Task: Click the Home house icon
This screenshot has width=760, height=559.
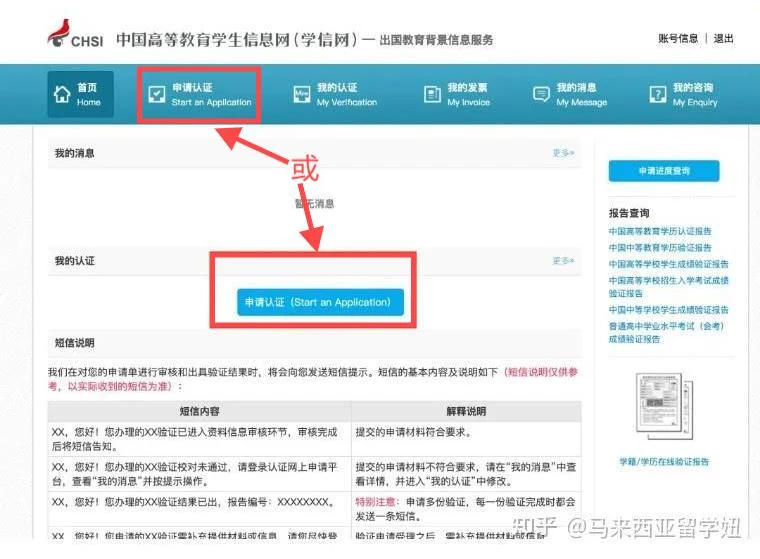Action: tap(62, 94)
